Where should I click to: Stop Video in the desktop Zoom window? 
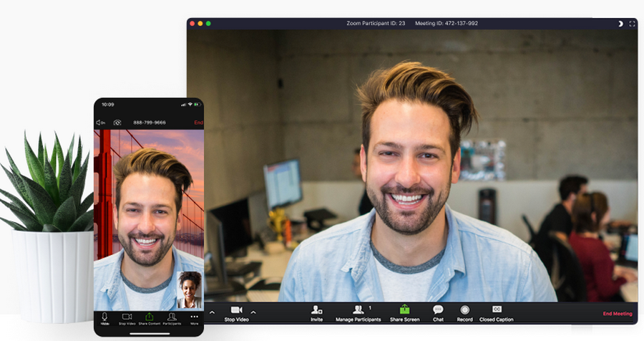coord(237,314)
